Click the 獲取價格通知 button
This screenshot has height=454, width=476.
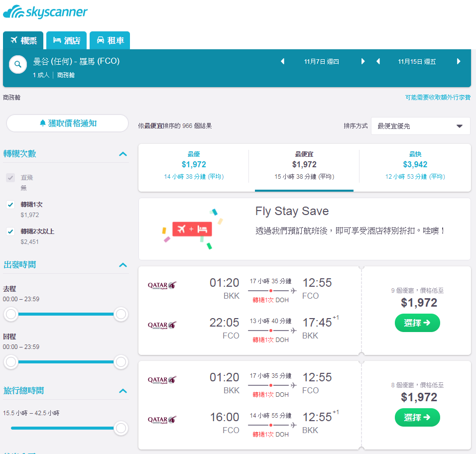pyautogui.click(x=67, y=123)
